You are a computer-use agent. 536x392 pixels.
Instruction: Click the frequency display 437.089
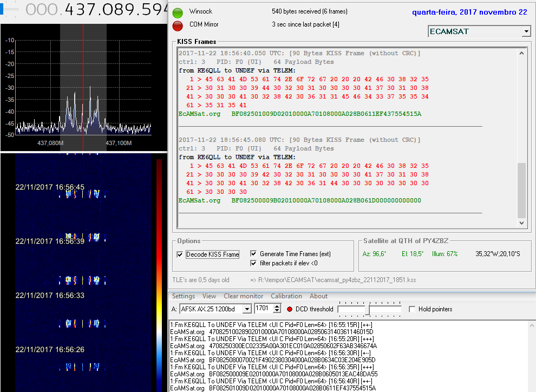click(97, 10)
